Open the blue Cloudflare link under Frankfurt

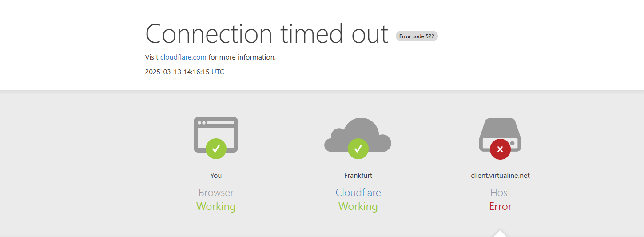coord(358,193)
